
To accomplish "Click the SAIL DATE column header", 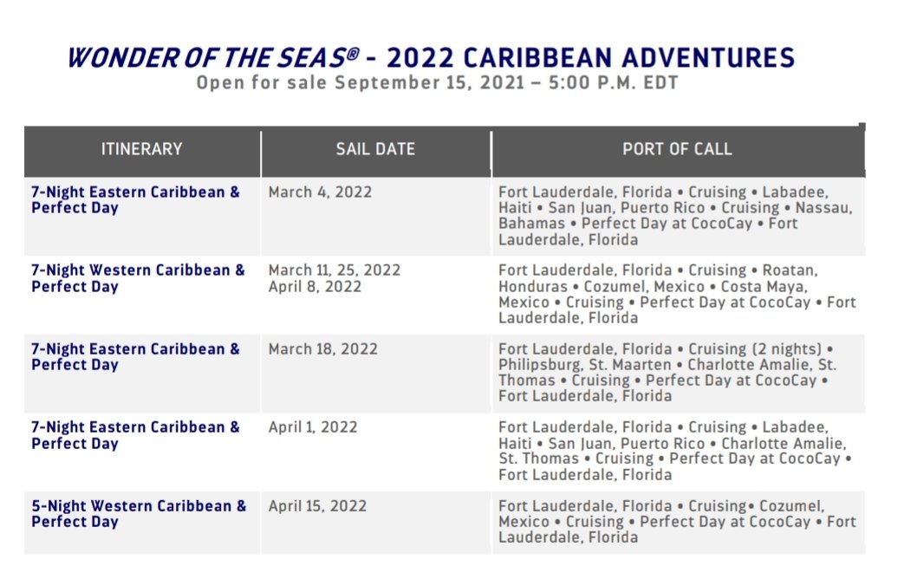I will tap(375, 149).
